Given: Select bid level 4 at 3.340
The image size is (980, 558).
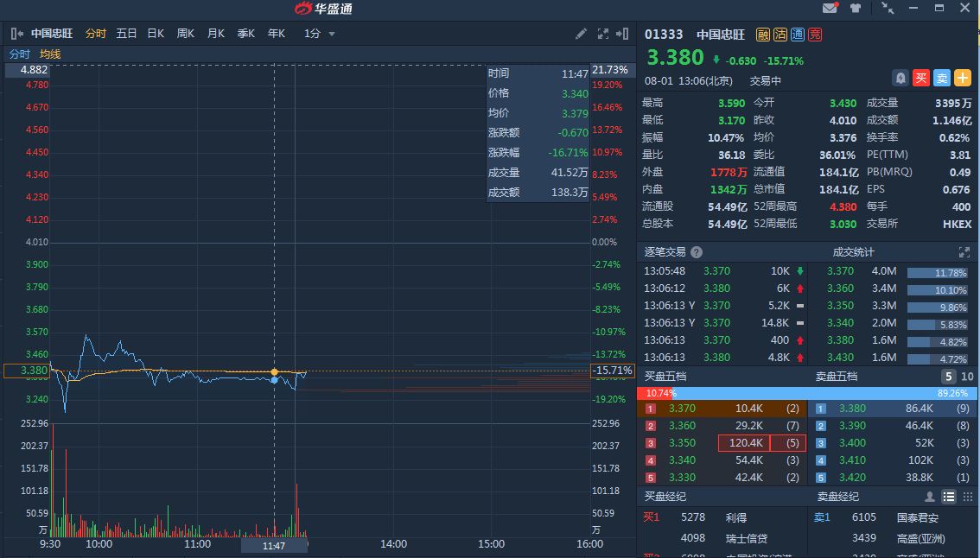Looking at the screenshot, I should tap(722, 460).
